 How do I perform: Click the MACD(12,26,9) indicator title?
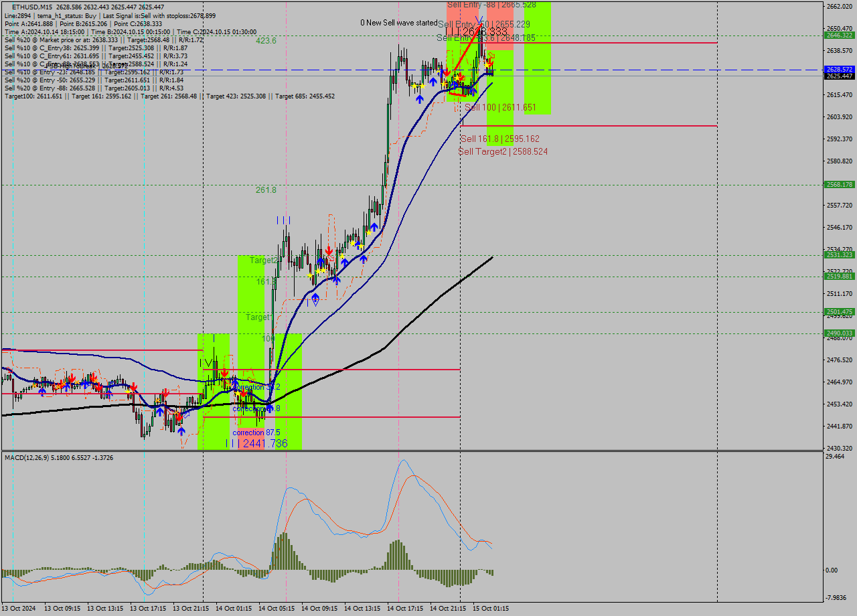pos(59,457)
